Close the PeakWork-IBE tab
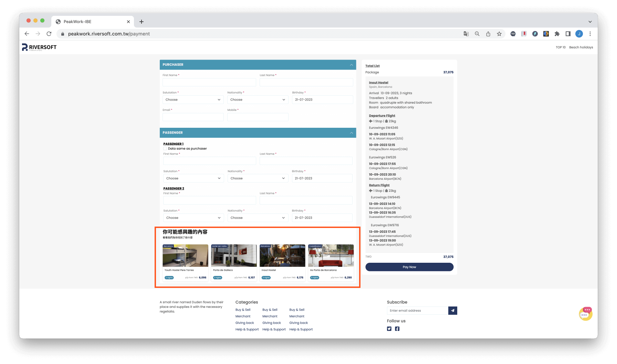617x364 pixels. (128, 22)
